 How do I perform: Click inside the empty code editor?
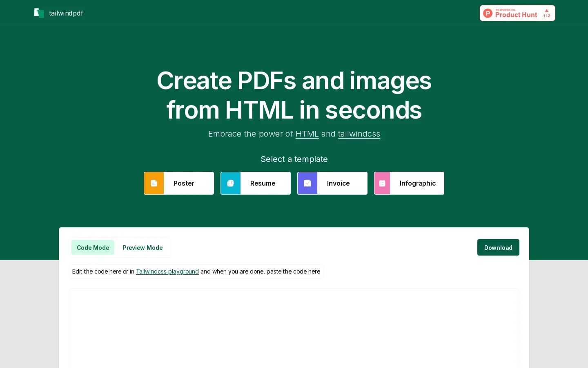coord(294,328)
